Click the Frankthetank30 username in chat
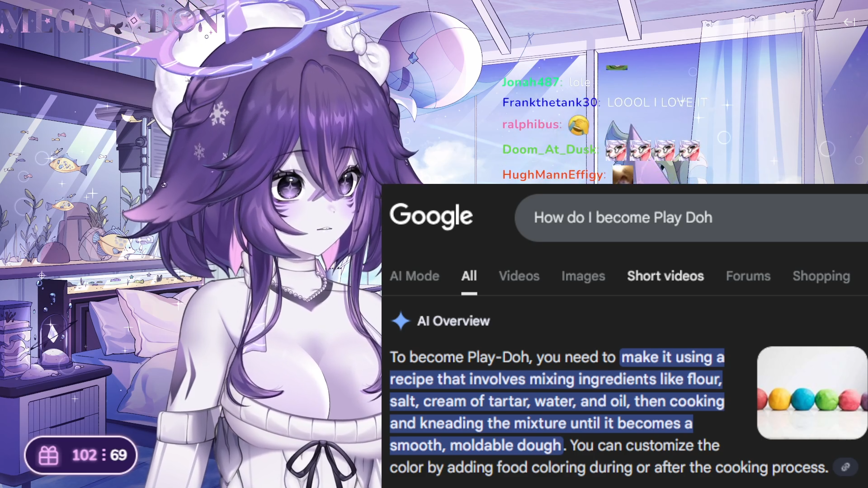Screen dimensions: 868x488 550,103
